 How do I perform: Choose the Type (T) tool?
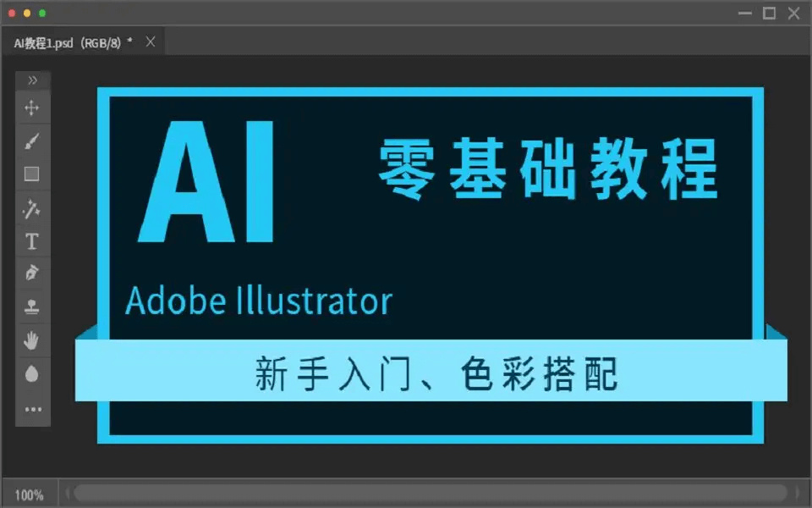32,241
